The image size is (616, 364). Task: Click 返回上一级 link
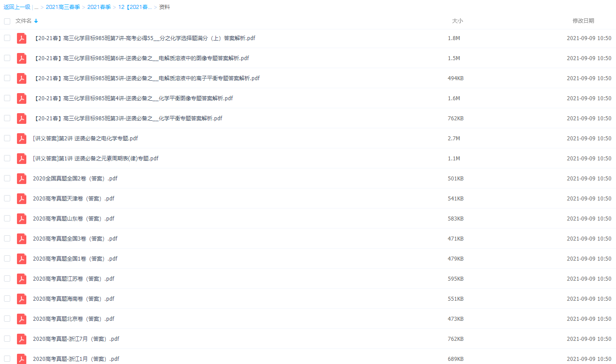pyautogui.click(x=17, y=7)
